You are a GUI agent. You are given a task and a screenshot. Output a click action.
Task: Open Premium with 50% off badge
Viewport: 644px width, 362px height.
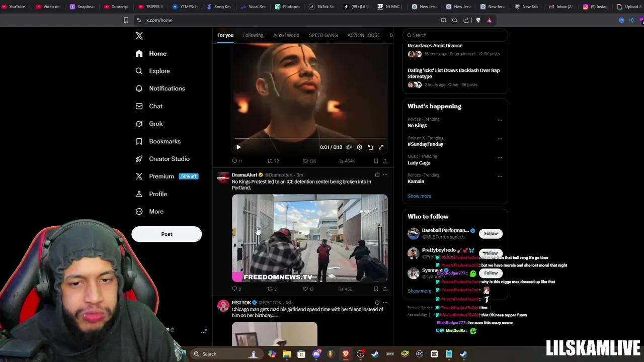[167, 176]
